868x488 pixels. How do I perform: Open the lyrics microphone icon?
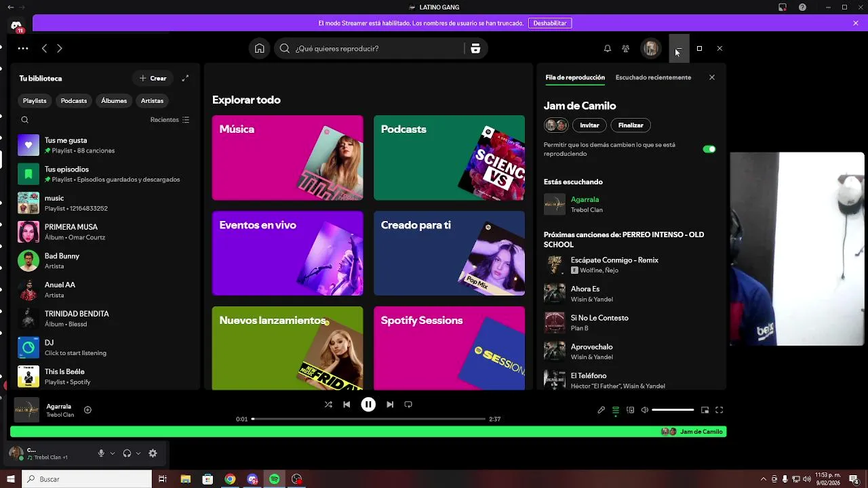pyautogui.click(x=601, y=410)
